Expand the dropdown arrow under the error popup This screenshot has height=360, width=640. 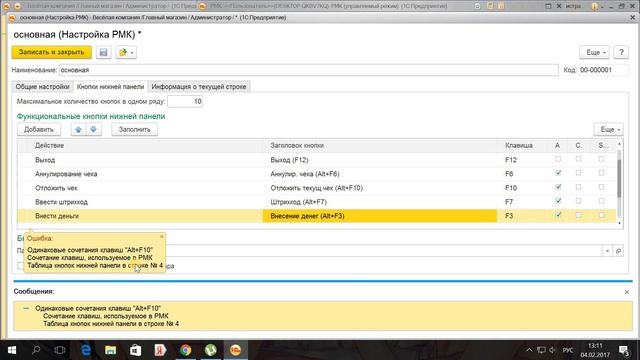point(607,251)
